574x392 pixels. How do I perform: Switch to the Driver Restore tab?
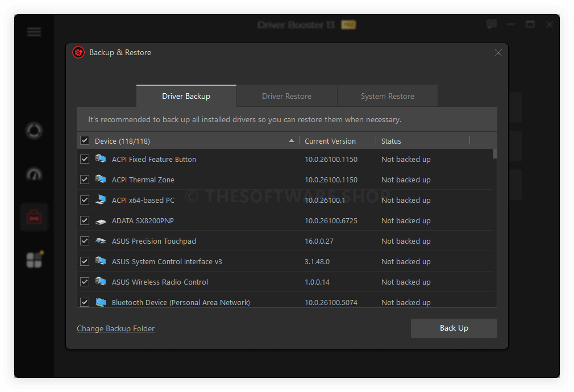click(286, 96)
